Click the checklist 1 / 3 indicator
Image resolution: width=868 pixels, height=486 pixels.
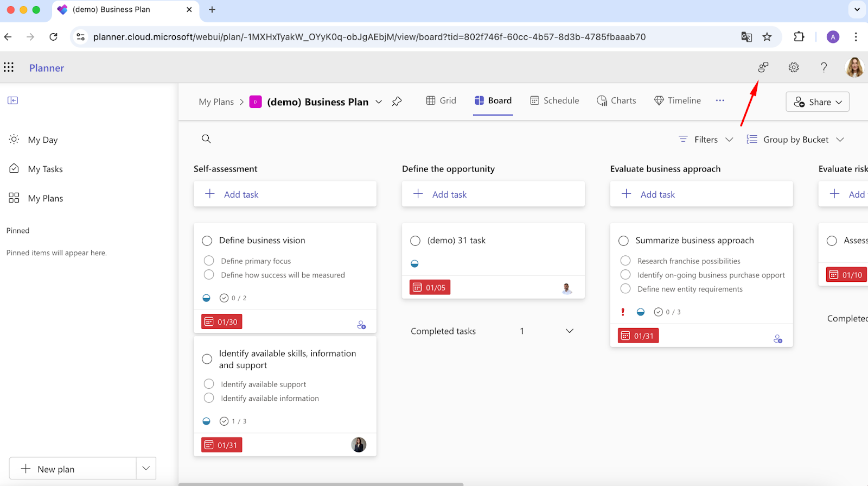[x=233, y=421]
